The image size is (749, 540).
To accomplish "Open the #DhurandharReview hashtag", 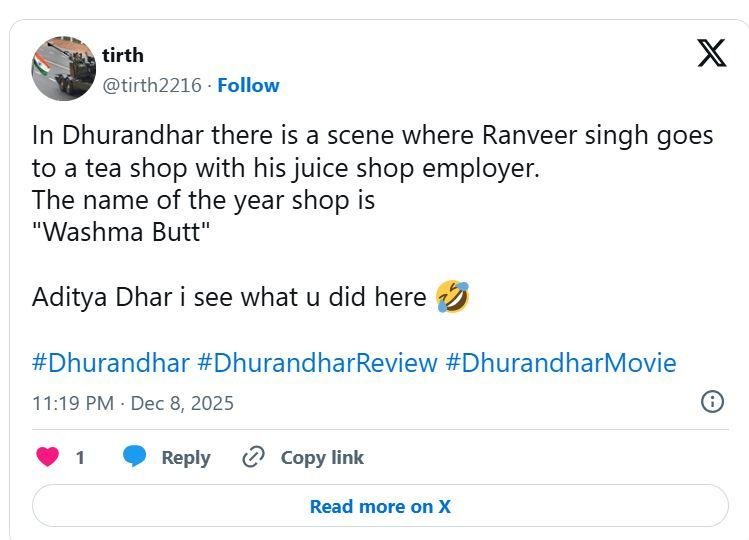I will [317, 363].
